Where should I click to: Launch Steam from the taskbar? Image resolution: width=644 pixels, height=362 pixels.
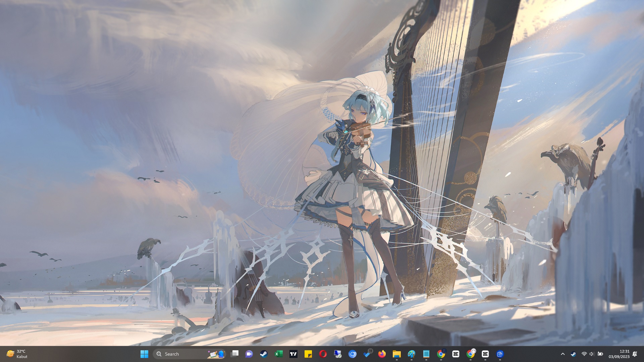(x=264, y=354)
